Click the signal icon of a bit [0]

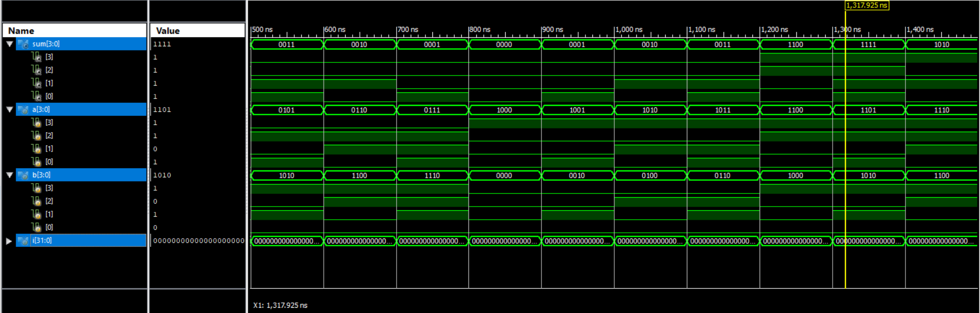click(x=36, y=162)
